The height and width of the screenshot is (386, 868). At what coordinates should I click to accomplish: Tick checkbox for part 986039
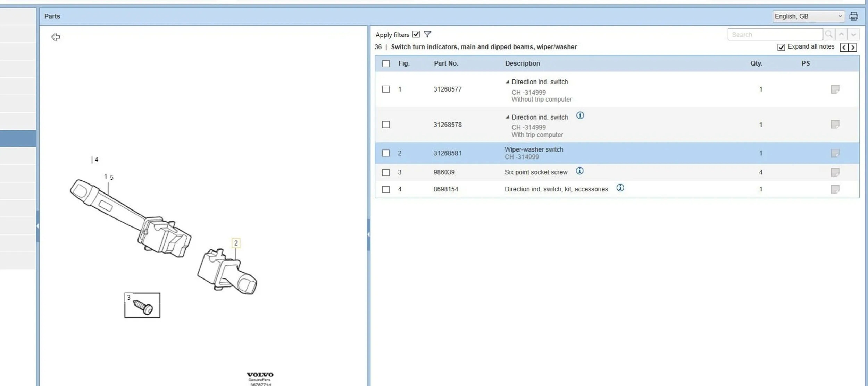pyautogui.click(x=386, y=172)
